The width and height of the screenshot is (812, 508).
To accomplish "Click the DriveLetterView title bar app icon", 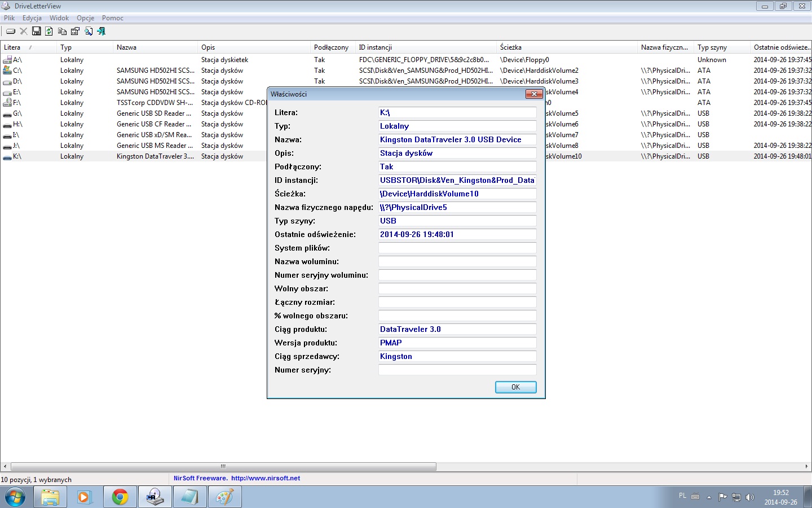I will tap(6, 6).
